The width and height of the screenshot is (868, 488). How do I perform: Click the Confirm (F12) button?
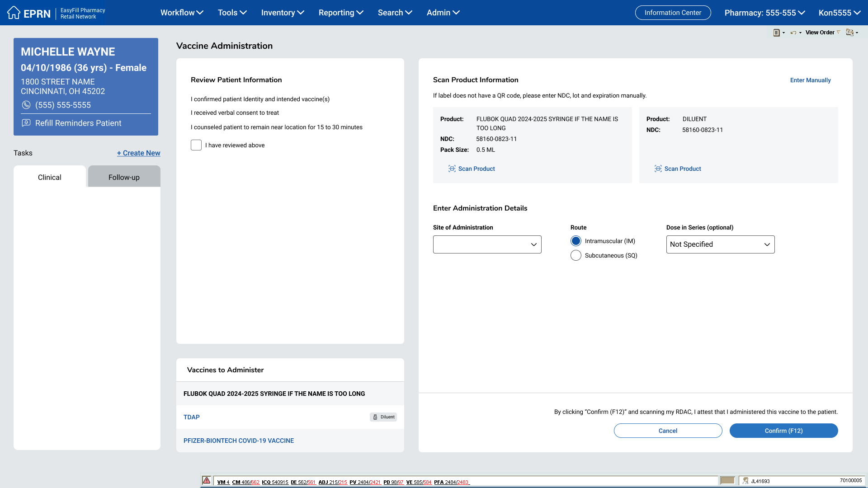(783, 431)
